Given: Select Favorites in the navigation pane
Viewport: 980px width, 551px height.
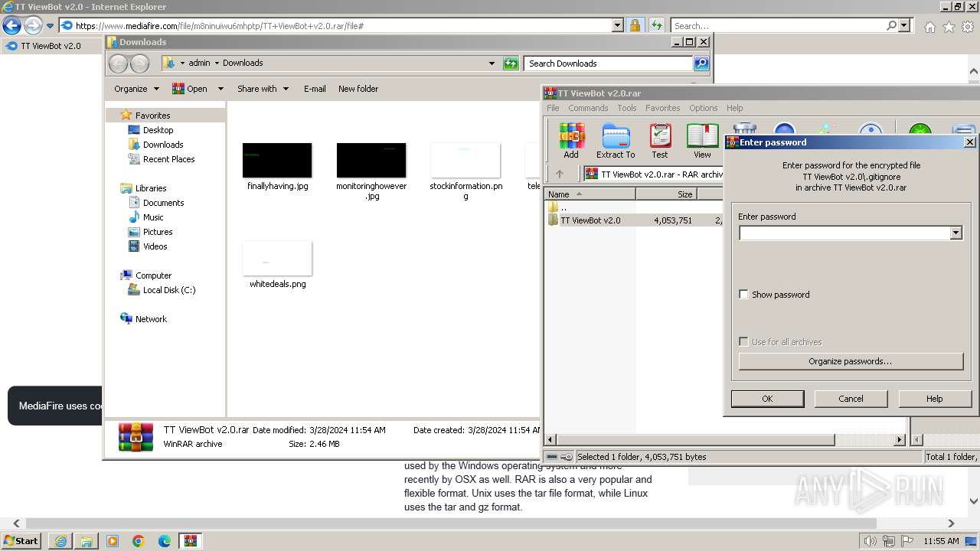Looking at the screenshot, I should tap(152, 116).
